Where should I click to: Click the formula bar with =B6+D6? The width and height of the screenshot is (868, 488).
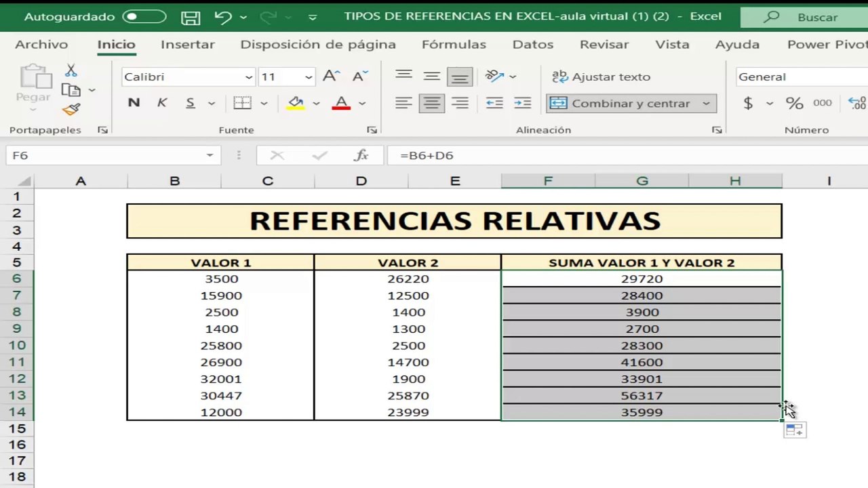[x=627, y=155]
